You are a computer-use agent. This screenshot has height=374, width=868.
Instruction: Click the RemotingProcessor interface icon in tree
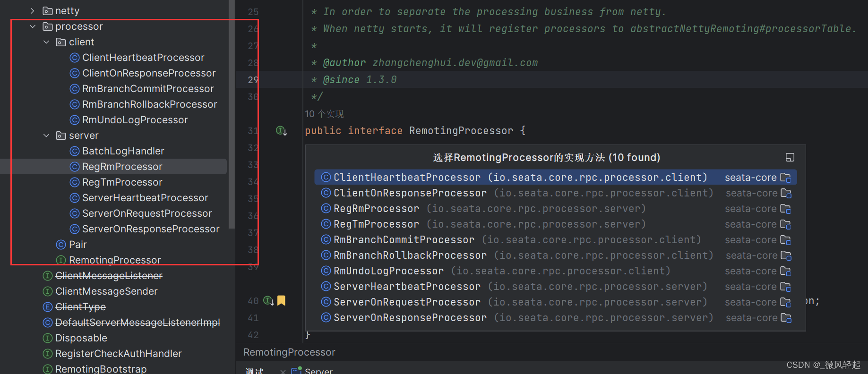[x=61, y=260]
